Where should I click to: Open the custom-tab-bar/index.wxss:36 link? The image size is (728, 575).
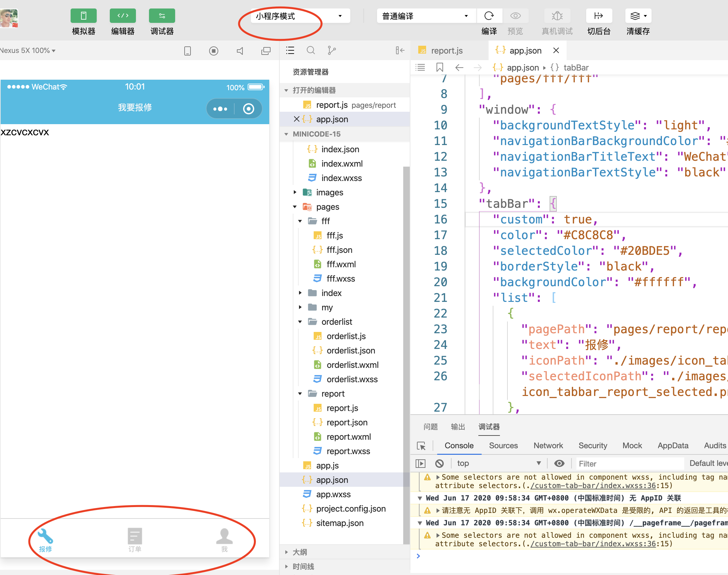(593, 485)
